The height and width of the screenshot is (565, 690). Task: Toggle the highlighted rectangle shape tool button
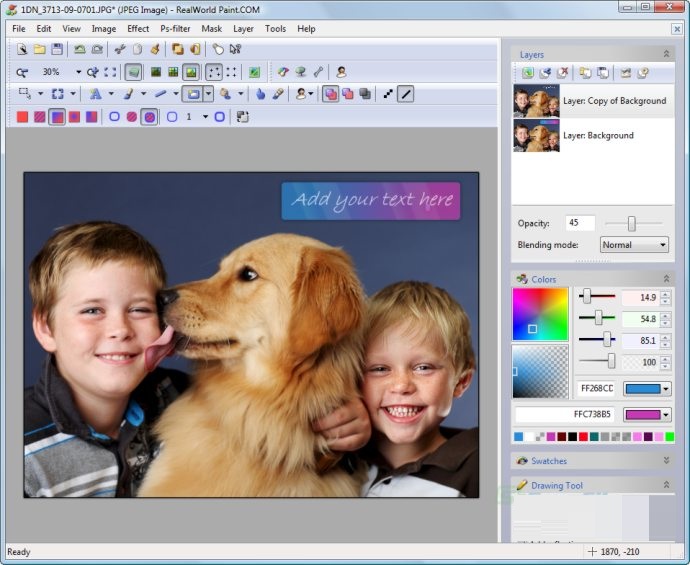point(192,94)
